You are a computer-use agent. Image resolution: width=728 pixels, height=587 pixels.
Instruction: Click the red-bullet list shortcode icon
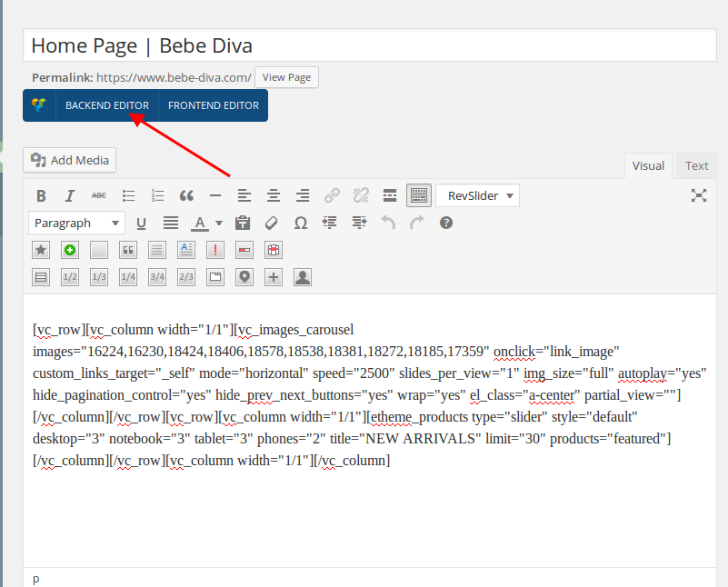[x=157, y=250]
